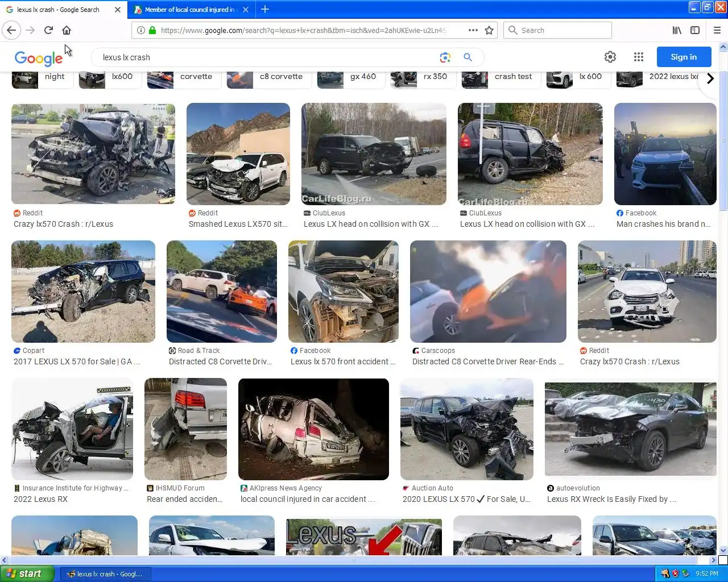728x582 pixels.
Task: Sign in to Google account
Action: tap(684, 57)
